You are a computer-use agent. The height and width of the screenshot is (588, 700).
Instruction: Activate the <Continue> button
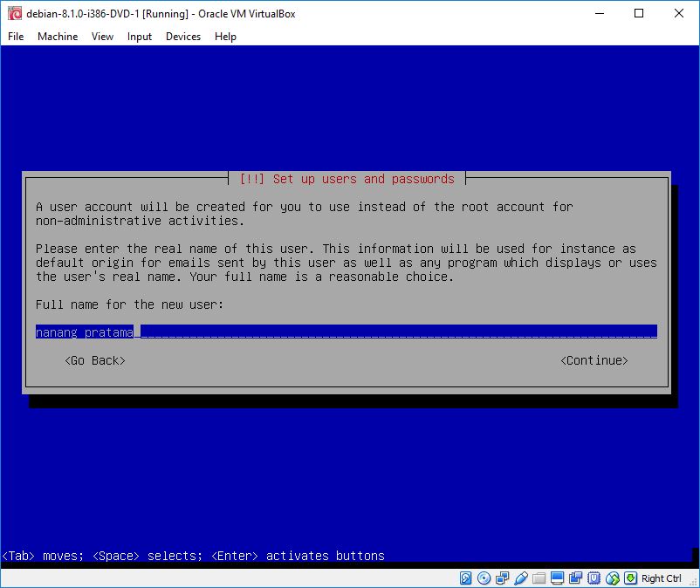pyautogui.click(x=594, y=360)
